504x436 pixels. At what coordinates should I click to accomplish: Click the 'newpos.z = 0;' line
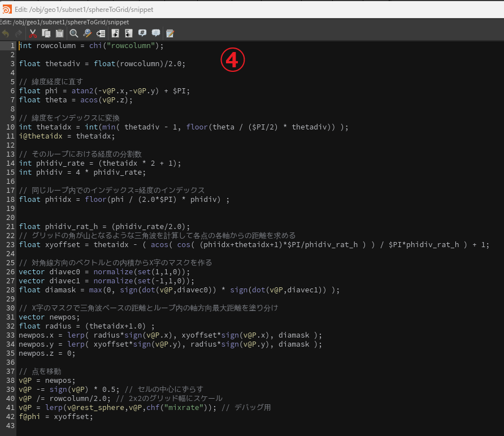point(47,353)
